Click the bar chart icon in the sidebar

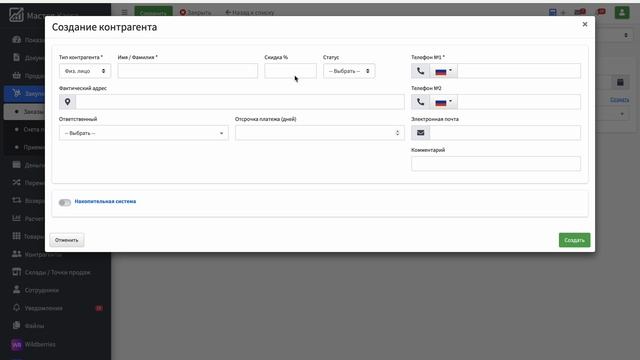click(16, 218)
